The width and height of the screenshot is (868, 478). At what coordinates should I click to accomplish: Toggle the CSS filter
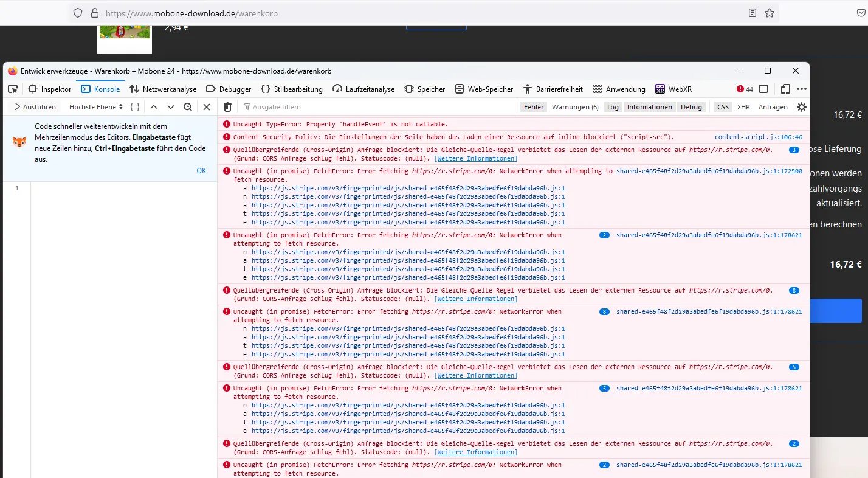tap(723, 107)
